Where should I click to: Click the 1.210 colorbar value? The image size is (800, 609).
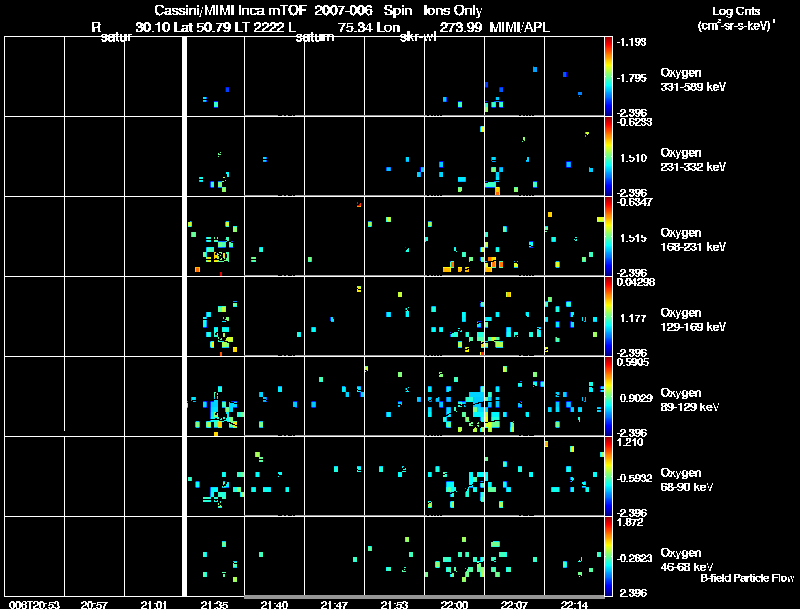[630, 442]
